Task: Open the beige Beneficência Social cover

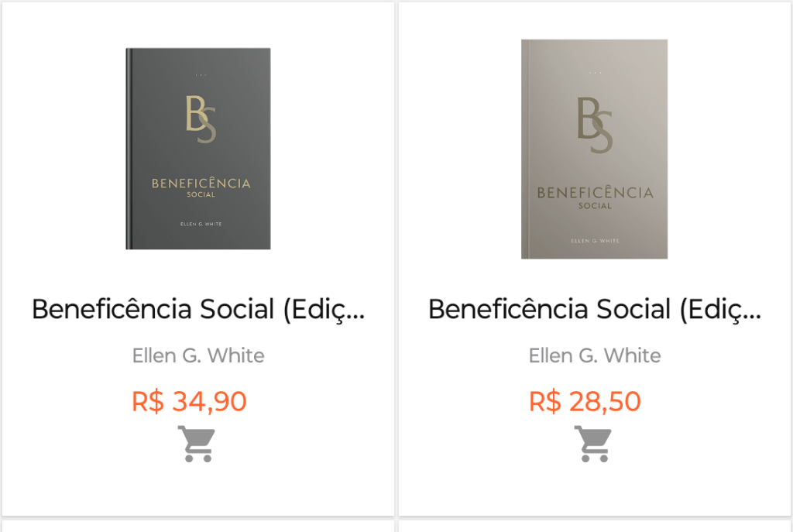Action: coord(594,149)
